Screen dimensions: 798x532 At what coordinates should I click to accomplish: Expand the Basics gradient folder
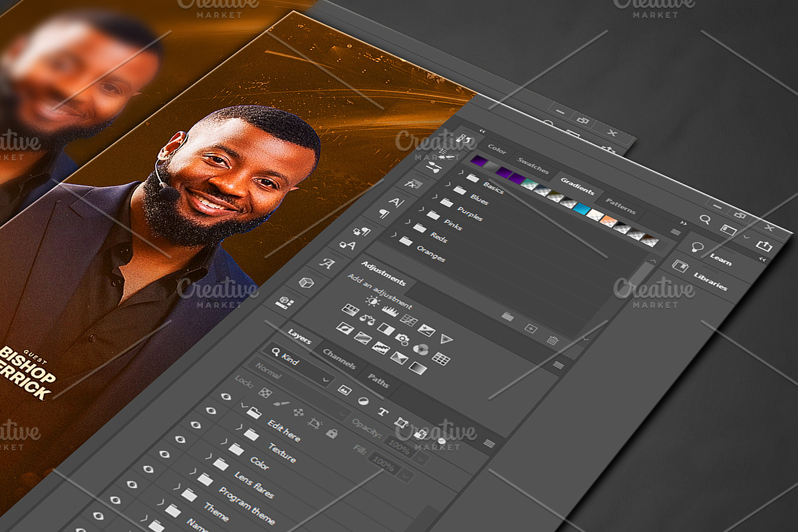tap(462, 174)
